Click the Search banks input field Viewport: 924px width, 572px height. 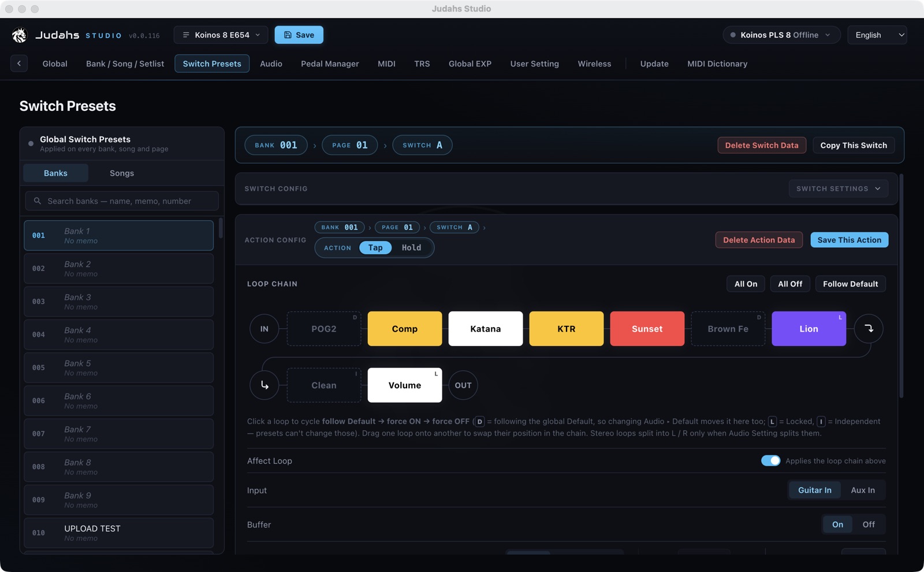tap(122, 201)
